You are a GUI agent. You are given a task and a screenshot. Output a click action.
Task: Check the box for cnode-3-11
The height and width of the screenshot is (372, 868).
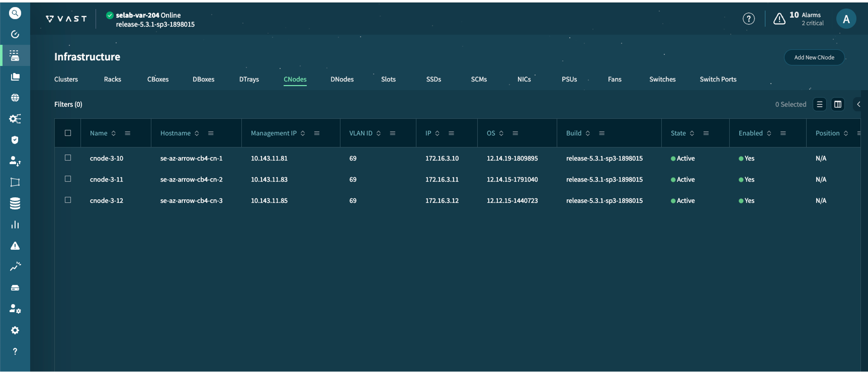(68, 179)
